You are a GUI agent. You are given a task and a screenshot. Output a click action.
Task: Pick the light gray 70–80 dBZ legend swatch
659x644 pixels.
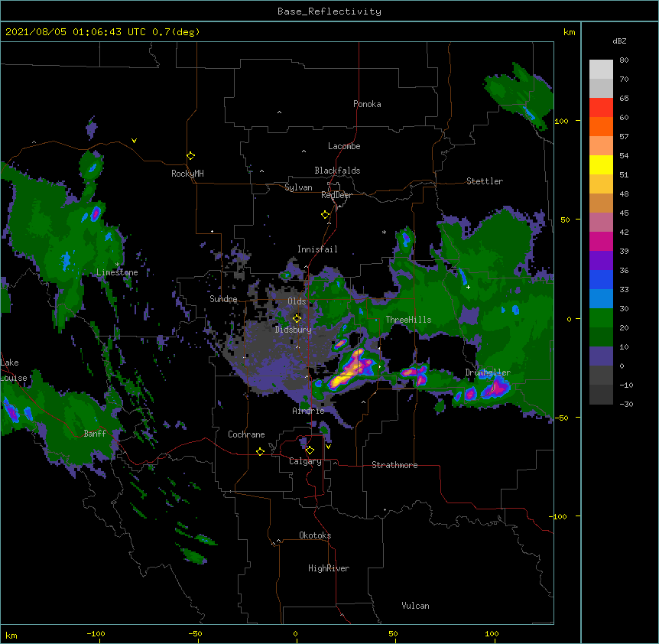[x=601, y=70]
